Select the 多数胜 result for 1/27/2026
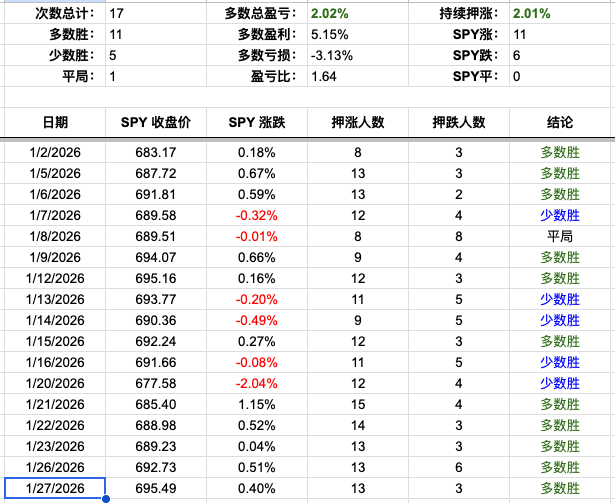615x503 pixels. coord(560,488)
